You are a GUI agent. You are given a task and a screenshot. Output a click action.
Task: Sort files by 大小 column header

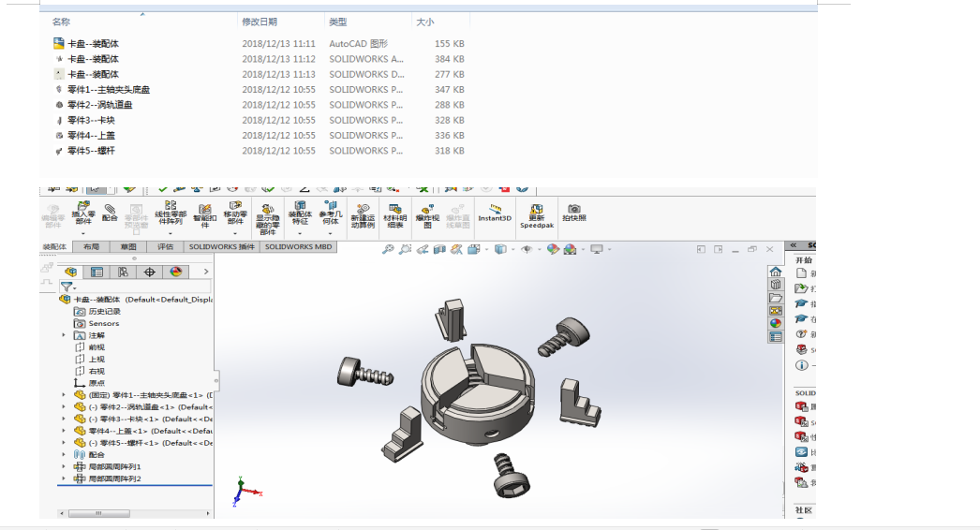(425, 22)
